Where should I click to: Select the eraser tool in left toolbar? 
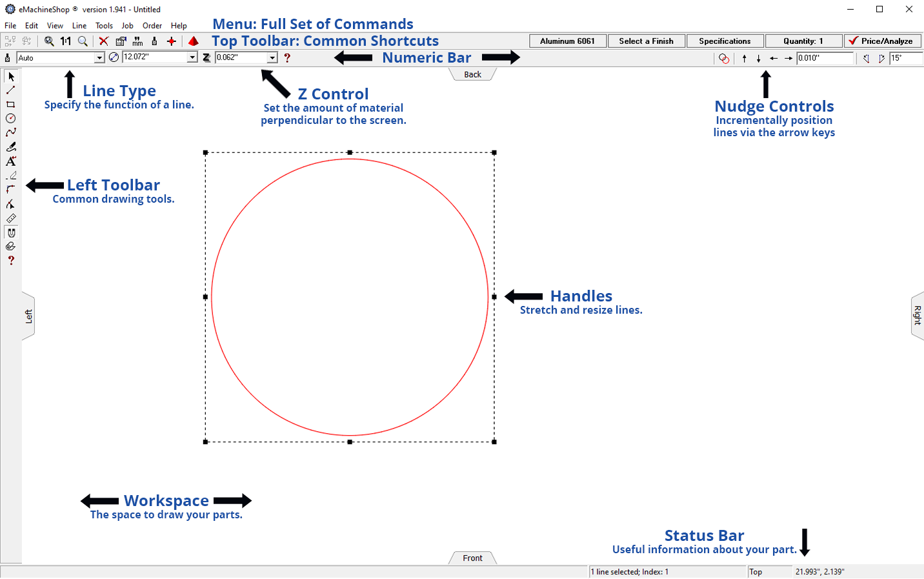[x=11, y=176]
